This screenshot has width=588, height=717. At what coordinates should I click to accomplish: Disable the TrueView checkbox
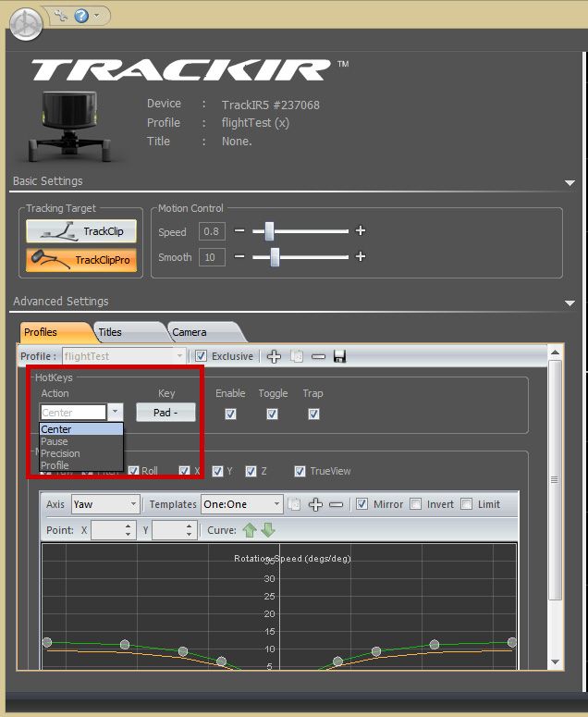click(300, 471)
